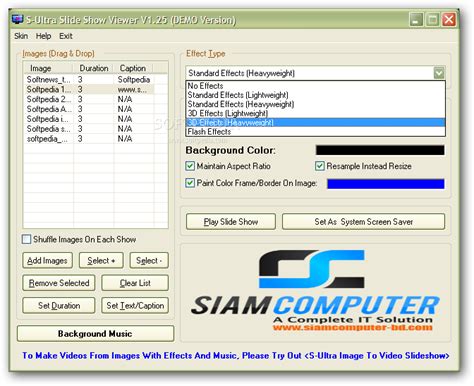Click Set As System Screen Saver

pyautogui.click(x=363, y=222)
